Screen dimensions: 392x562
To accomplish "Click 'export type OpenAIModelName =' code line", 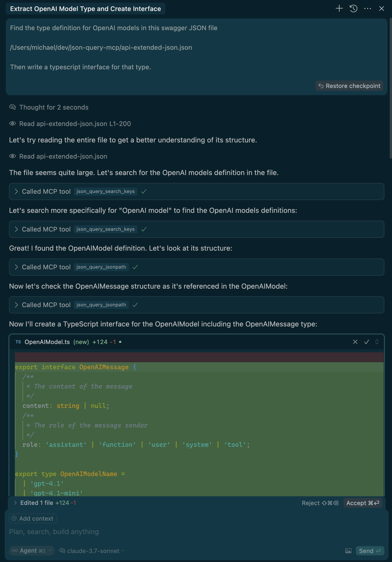I will 70,474.
